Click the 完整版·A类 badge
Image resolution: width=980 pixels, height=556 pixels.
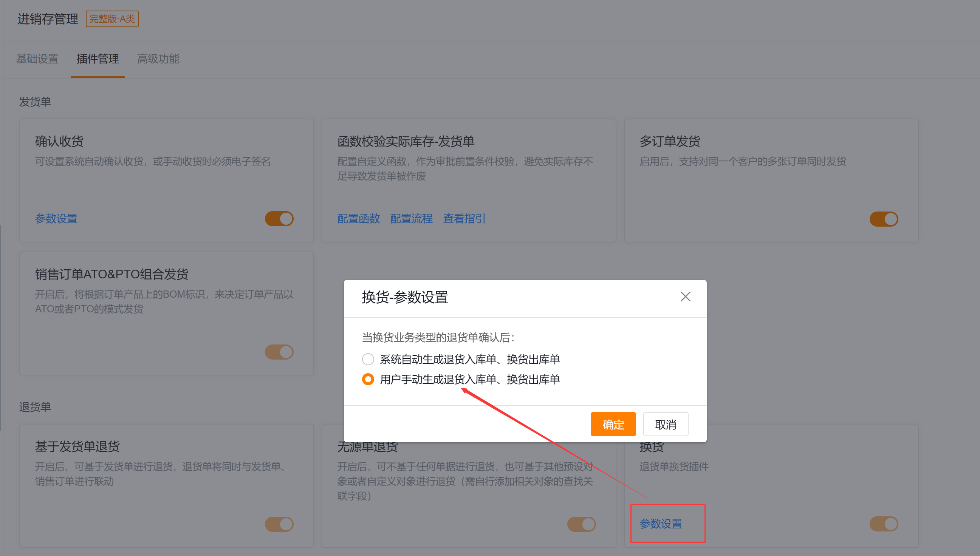coord(111,19)
